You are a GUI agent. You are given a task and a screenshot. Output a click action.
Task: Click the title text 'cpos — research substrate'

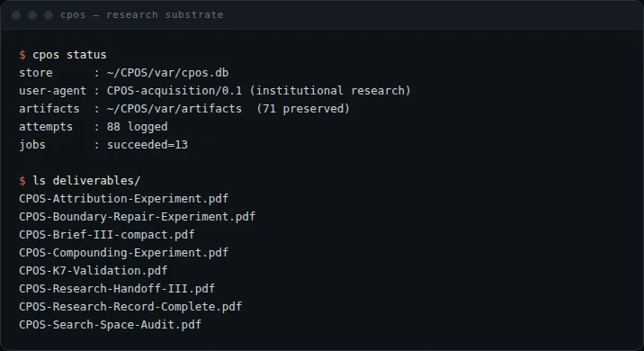pyautogui.click(x=142, y=14)
